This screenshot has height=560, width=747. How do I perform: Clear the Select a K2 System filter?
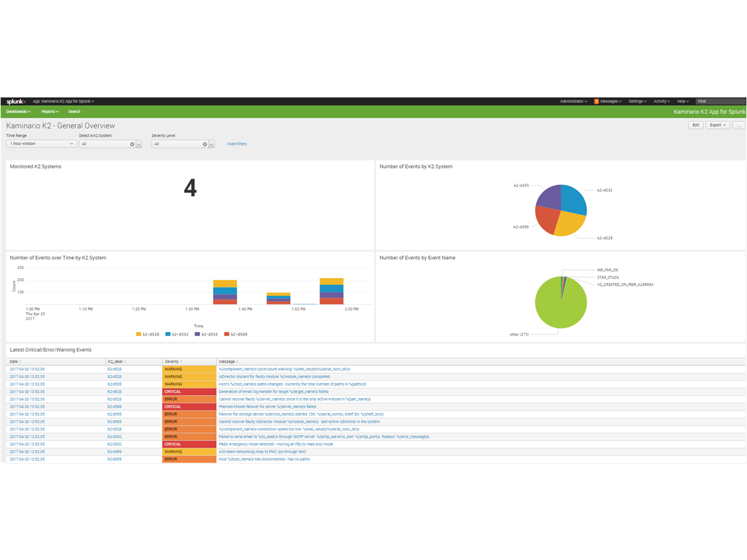(132, 144)
